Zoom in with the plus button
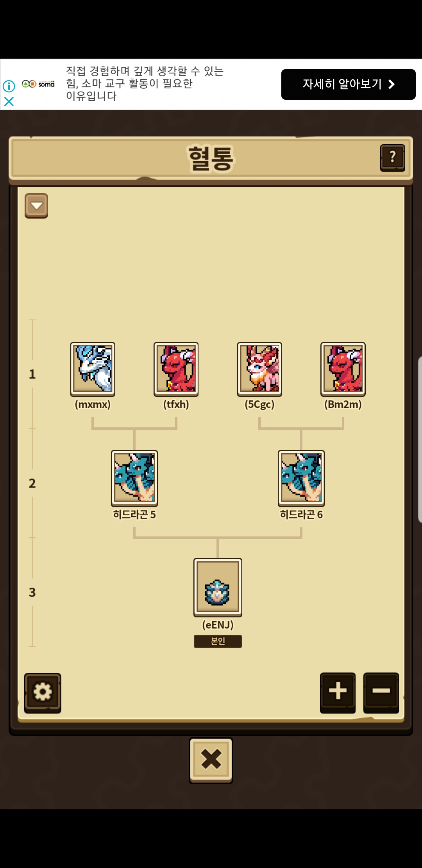This screenshot has height=868, width=422. point(338,692)
